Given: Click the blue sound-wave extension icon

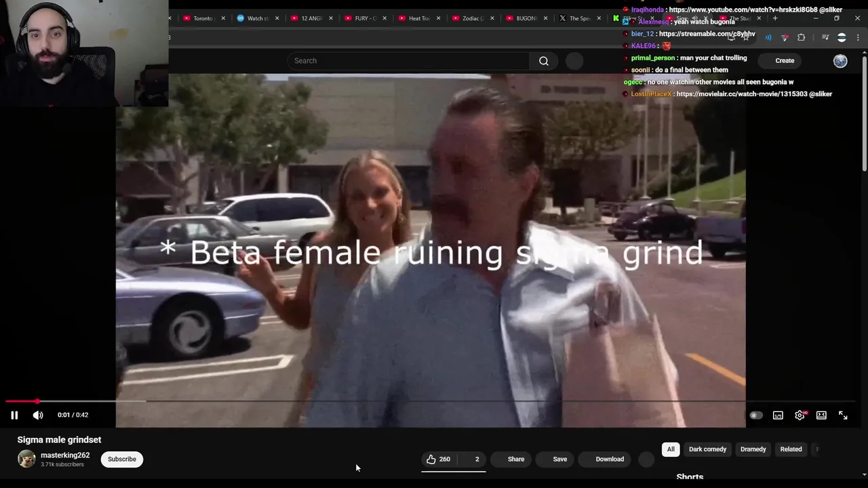Looking at the screenshot, I should coord(768,37).
